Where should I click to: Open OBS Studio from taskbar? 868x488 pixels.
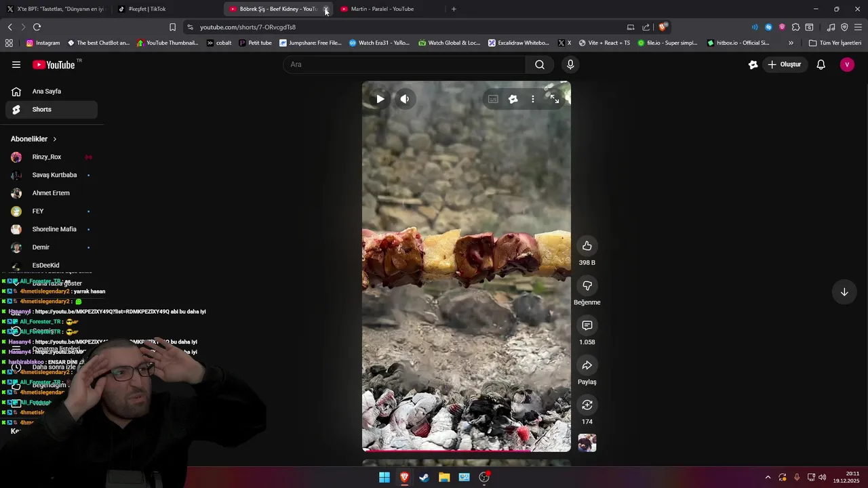[x=484, y=477]
